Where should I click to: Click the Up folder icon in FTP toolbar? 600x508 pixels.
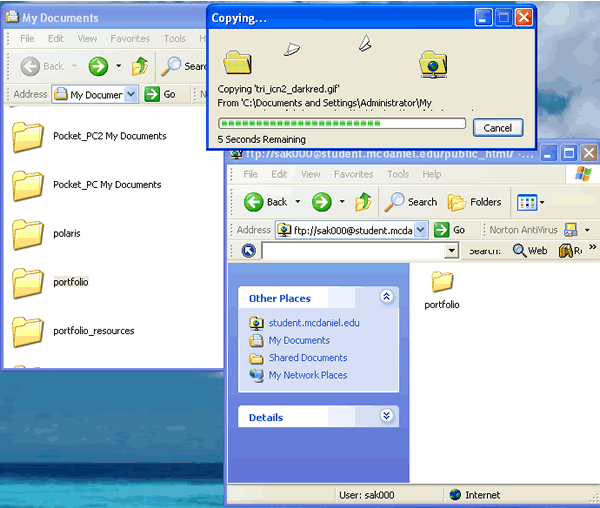click(365, 202)
